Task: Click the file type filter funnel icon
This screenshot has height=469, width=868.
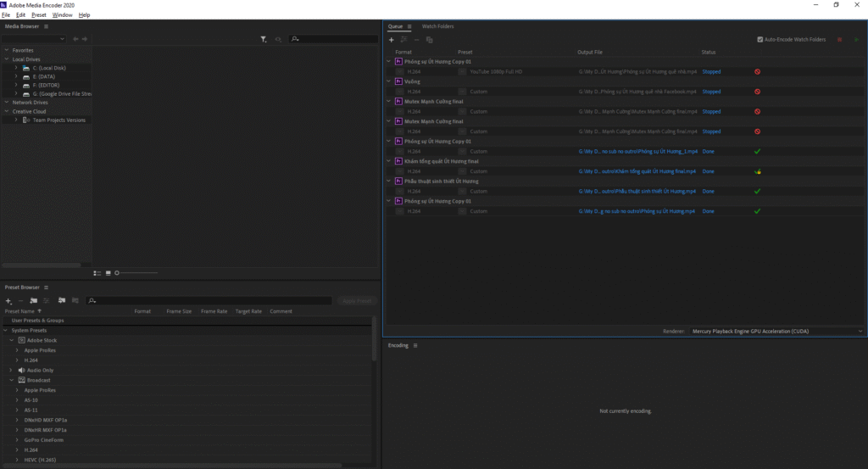Action: (x=264, y=39)
